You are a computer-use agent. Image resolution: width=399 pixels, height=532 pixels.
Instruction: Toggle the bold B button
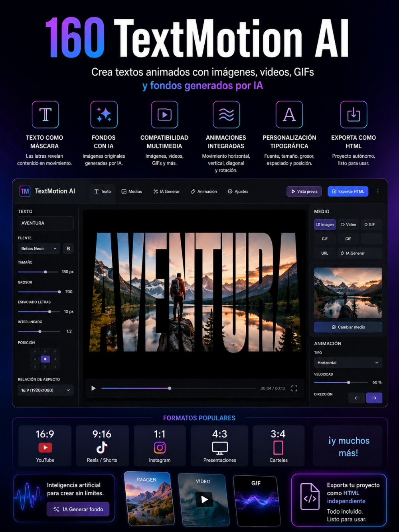tap(69, 249)
